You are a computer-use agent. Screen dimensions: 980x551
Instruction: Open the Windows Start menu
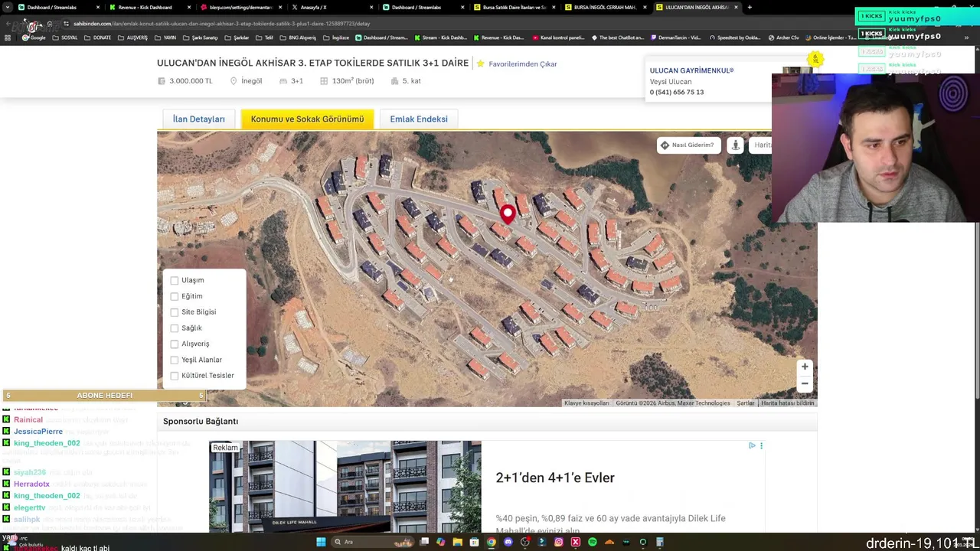(x=321, y=542)
